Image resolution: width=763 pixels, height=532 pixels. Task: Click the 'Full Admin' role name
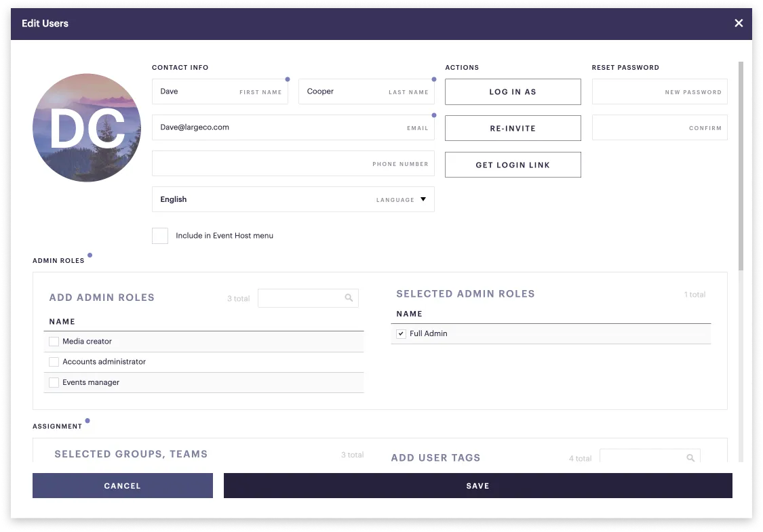tap(428, 333)
